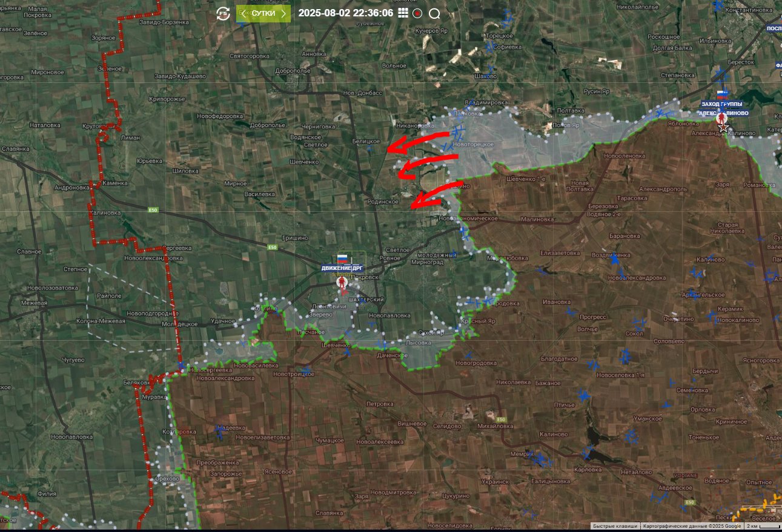
Task: Open the grid layers menu icon
Action: click(x=403, y=13)
